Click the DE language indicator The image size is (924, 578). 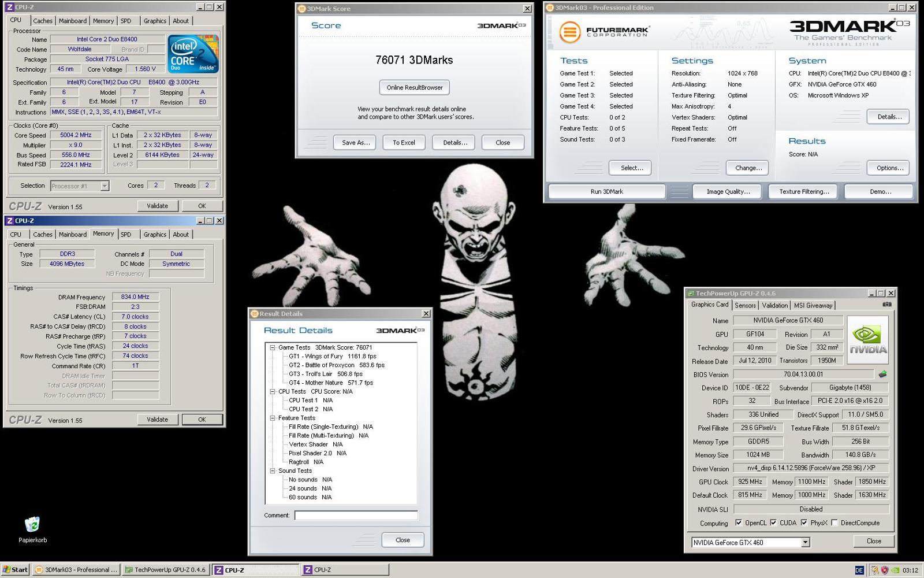[x=859, y=570]
